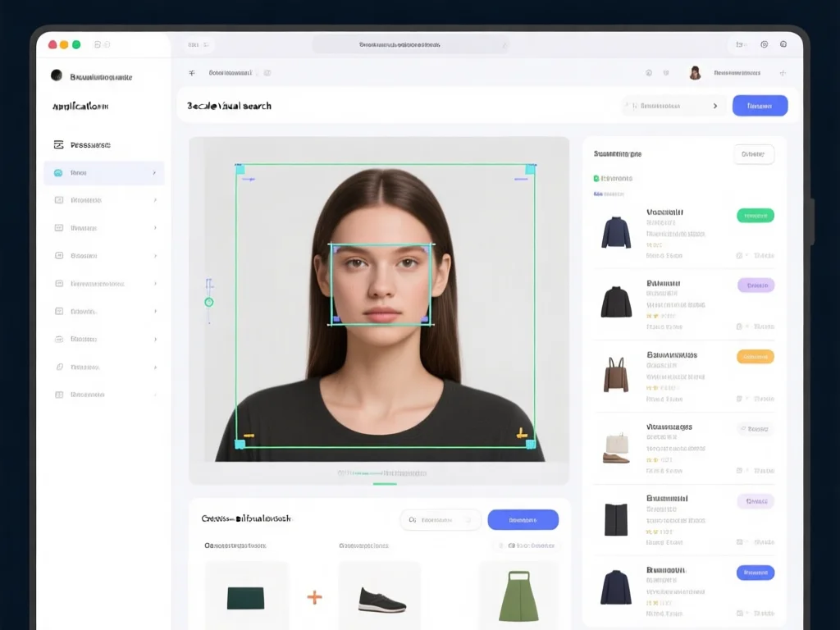Screen dimensions: 840x630
Task: Click the plus icon at far right of header
Action: tap(783, 73)
